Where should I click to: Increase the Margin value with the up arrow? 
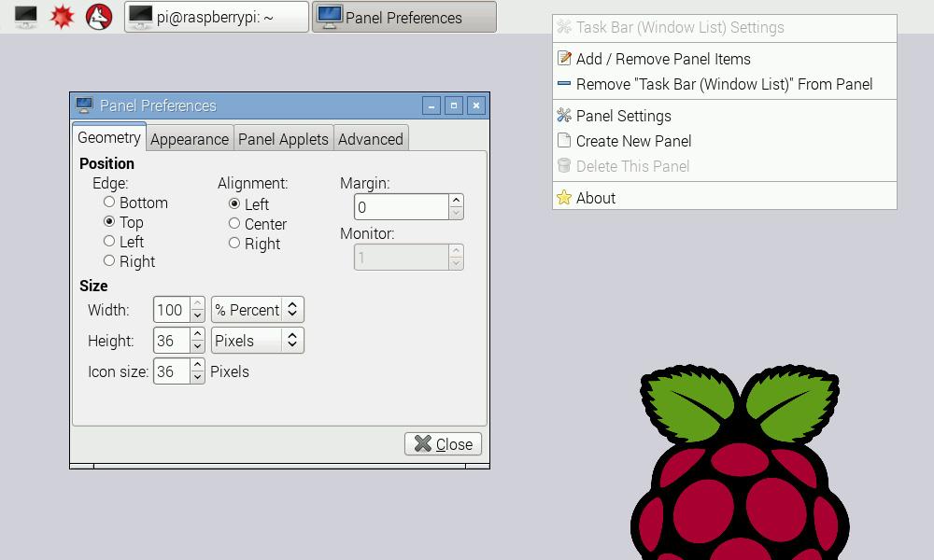[455, 201]
